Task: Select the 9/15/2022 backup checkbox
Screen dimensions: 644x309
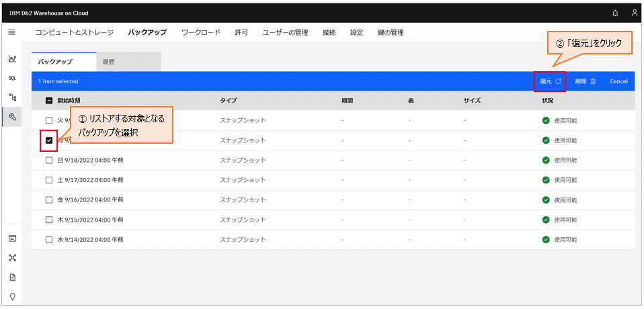Action: coord(49,220)
